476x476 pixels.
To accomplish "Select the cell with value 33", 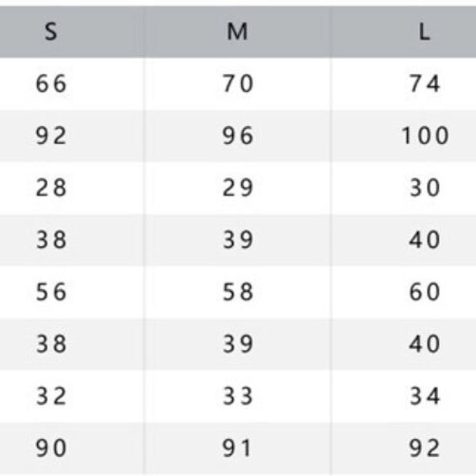I will (237, 396).
